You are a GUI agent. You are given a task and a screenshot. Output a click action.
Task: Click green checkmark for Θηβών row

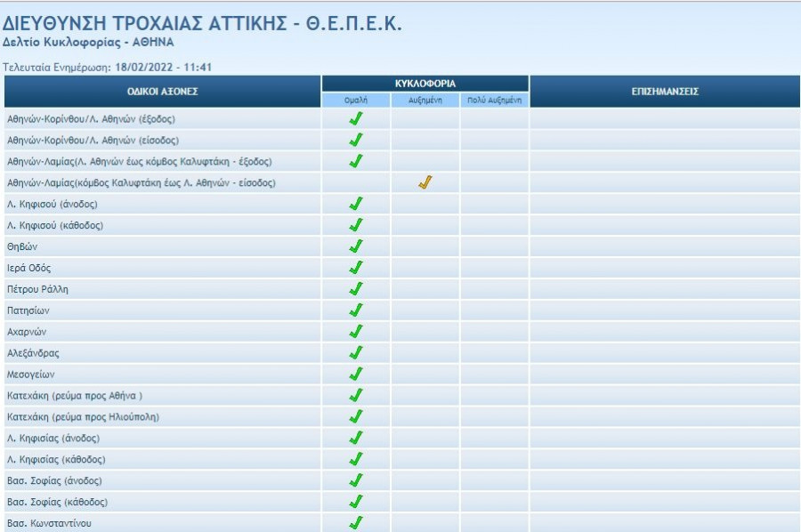coord(356,246)
